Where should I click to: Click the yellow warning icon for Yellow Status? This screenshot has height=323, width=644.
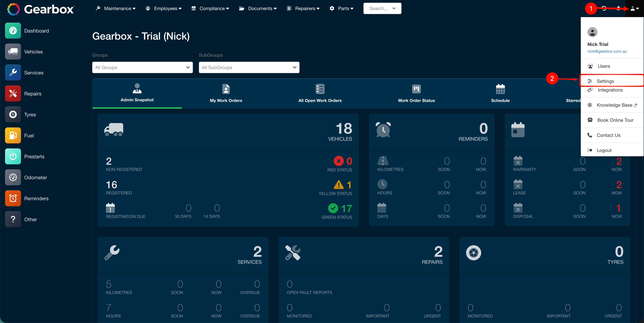pos(339,185)
